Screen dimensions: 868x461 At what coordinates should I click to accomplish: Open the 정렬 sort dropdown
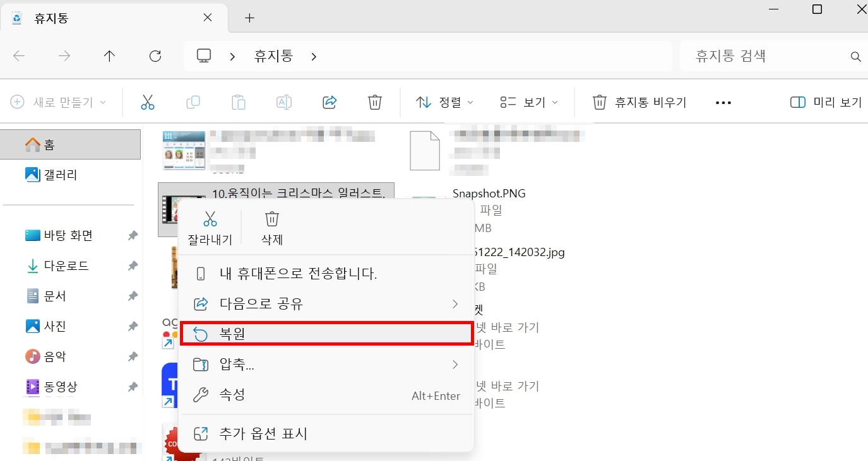point(445,102)
